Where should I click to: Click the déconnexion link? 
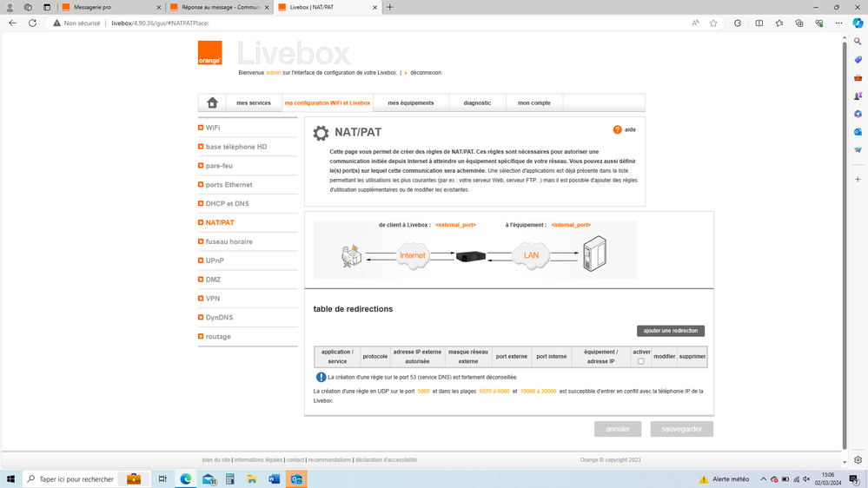426,73
